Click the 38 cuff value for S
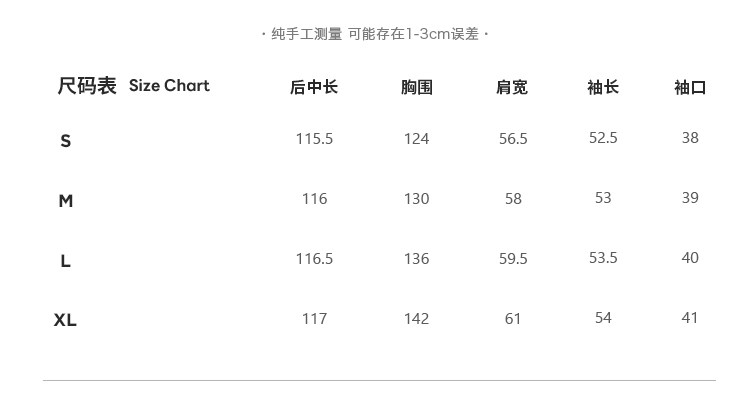 tap(690, 138)
